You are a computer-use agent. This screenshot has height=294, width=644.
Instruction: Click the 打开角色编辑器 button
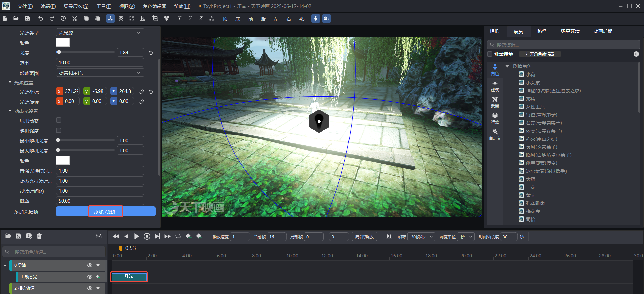pos(540,54)
